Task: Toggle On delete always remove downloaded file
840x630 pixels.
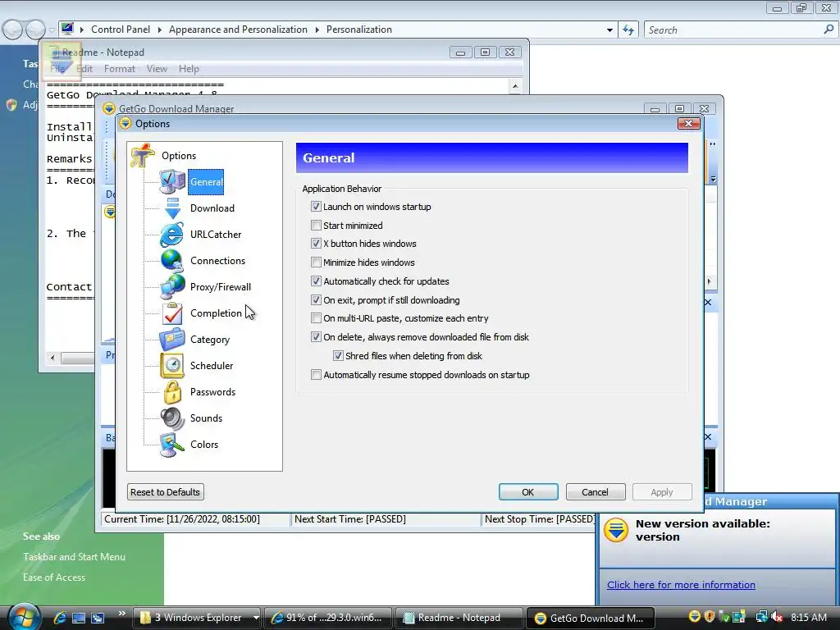Action: (316, 337)
